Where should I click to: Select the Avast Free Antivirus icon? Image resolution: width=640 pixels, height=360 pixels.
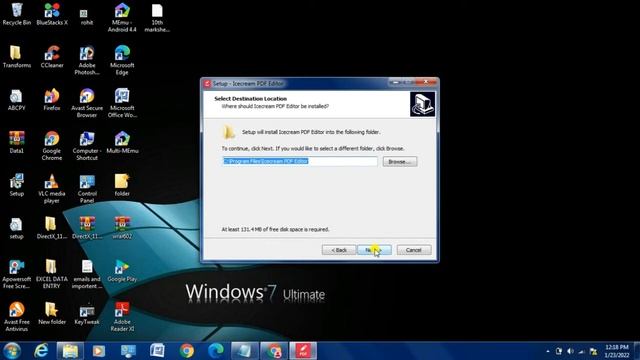pos(16,316)
